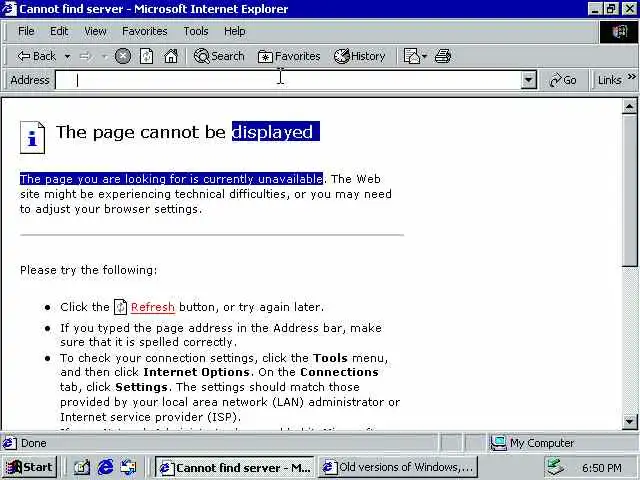The image size is (640, 480).
Task: Expand the Links bar
Action: click(632, 76)
